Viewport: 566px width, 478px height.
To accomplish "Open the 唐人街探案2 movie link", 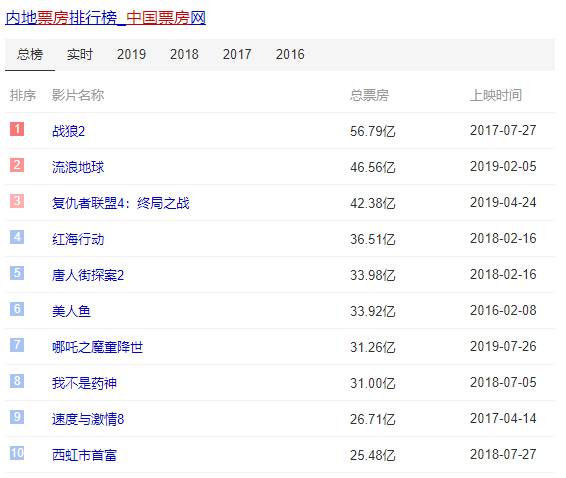I will pyautogui.click(x=88, y=275).
